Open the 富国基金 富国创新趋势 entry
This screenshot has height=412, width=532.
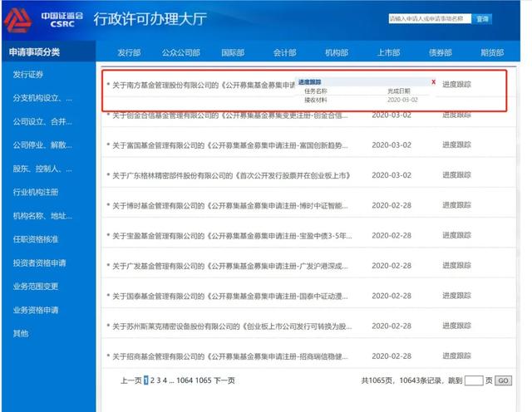click(230, 145)
